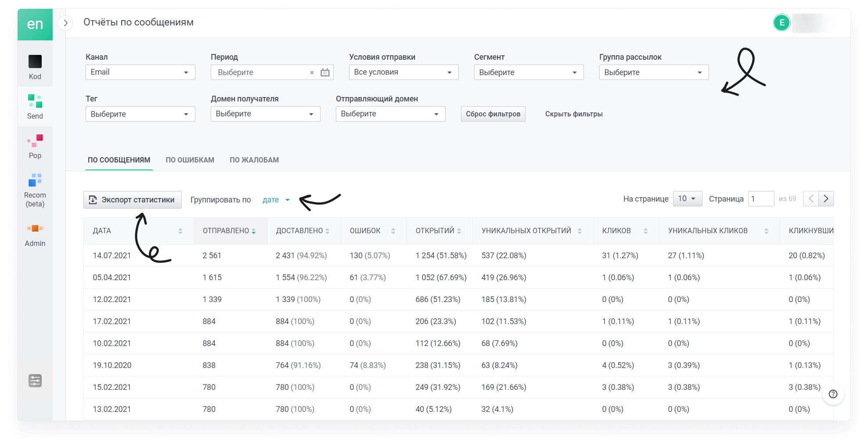Switch to the ПО ОШИБКАМ tab
The width and height of the screenshot is (868, 447).
pyautogui.click(x=190, y=160)
